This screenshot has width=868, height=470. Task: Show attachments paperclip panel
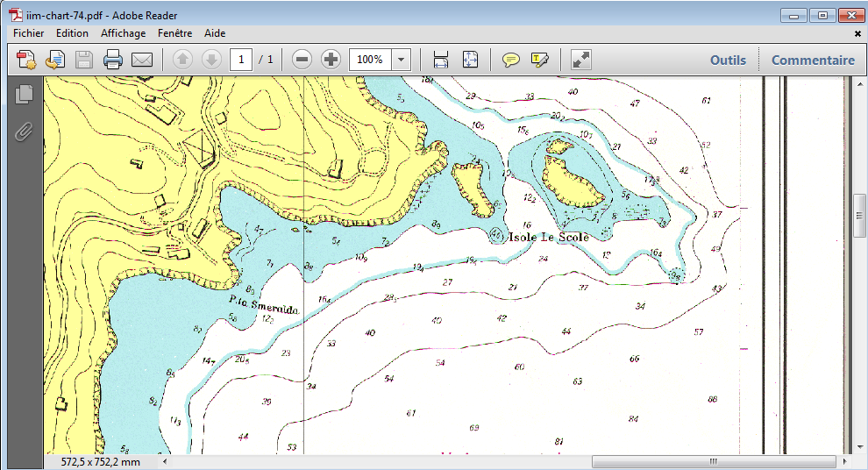(24, 132)
